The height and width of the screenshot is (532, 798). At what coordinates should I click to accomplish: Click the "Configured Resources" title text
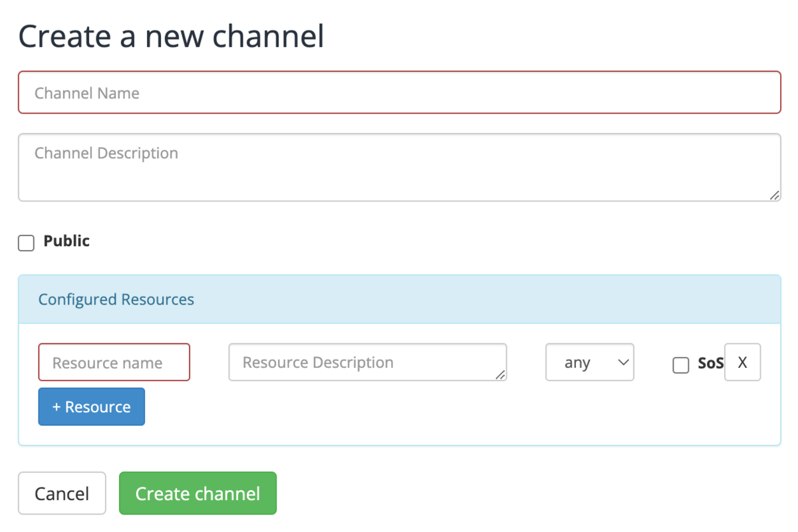tap(116, 300)
